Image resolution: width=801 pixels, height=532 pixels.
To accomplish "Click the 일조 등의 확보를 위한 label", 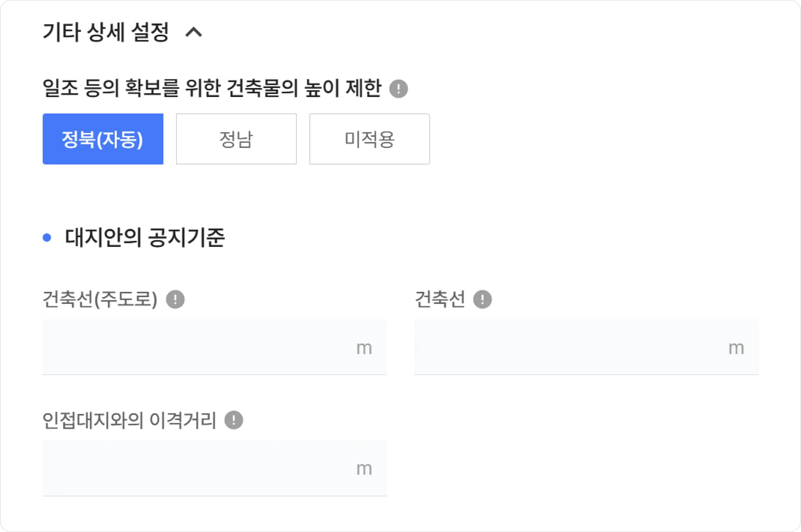I will pyautogui.click(x=211, y=88).
